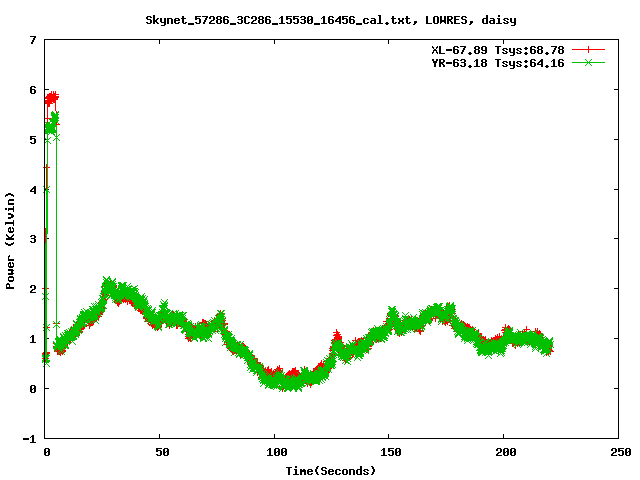Click y-axis tick label 5
Screen dimensions: 640x480
pos(33,140)
